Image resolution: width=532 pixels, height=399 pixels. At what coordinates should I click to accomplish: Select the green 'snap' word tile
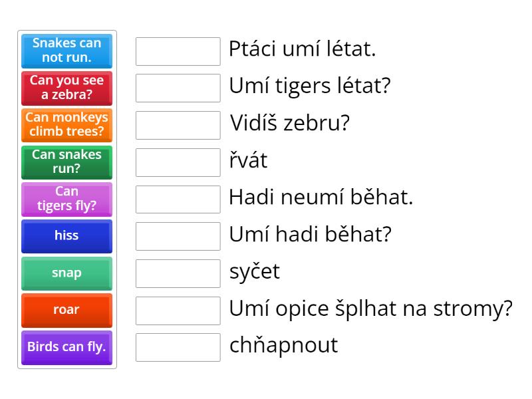coord(66,273)
